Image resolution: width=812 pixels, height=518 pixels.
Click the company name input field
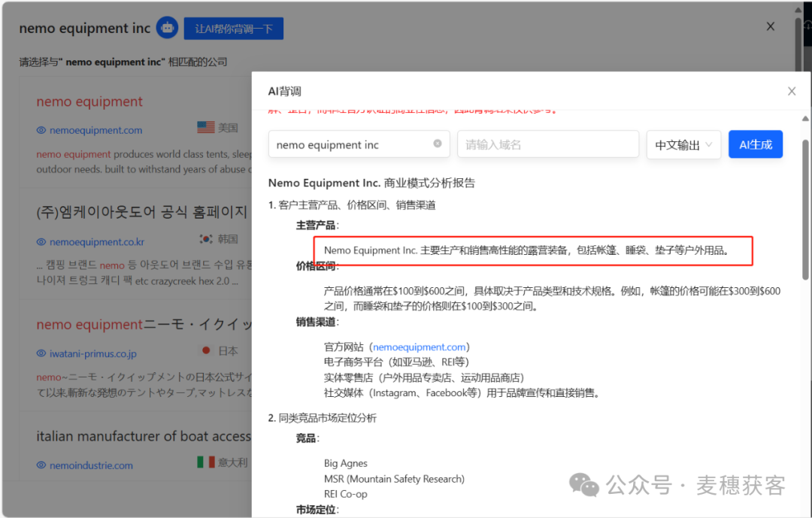click(x=359, y=144)
